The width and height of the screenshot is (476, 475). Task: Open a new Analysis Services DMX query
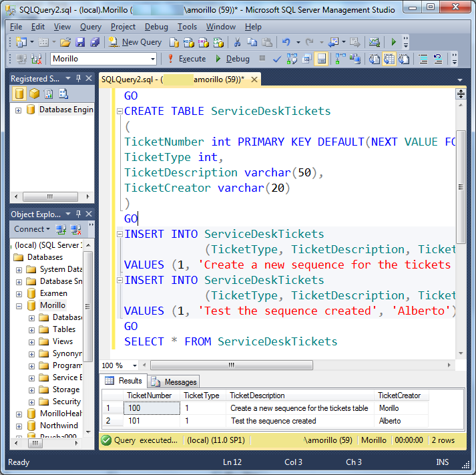click(204, 42)
